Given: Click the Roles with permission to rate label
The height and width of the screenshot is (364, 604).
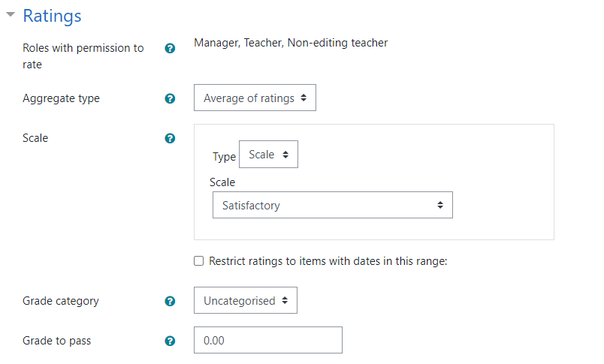Looking at the screenshot, I should pos(83,56).
